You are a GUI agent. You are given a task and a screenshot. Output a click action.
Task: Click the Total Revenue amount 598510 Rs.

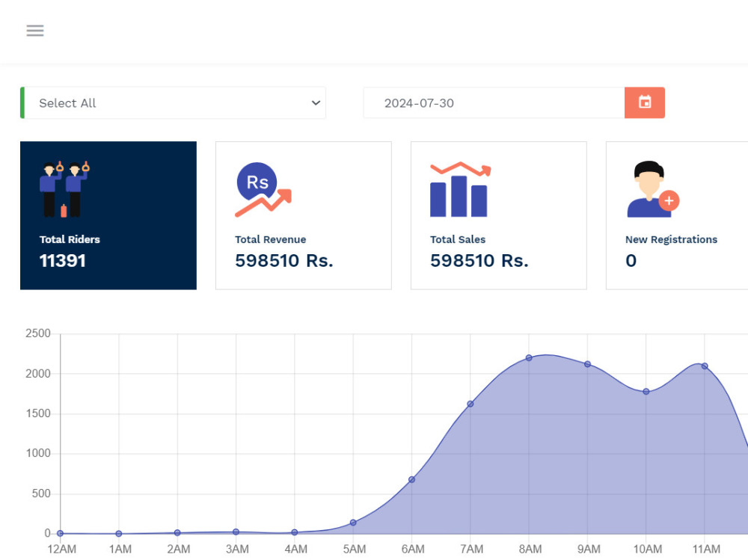coord(283,261)
